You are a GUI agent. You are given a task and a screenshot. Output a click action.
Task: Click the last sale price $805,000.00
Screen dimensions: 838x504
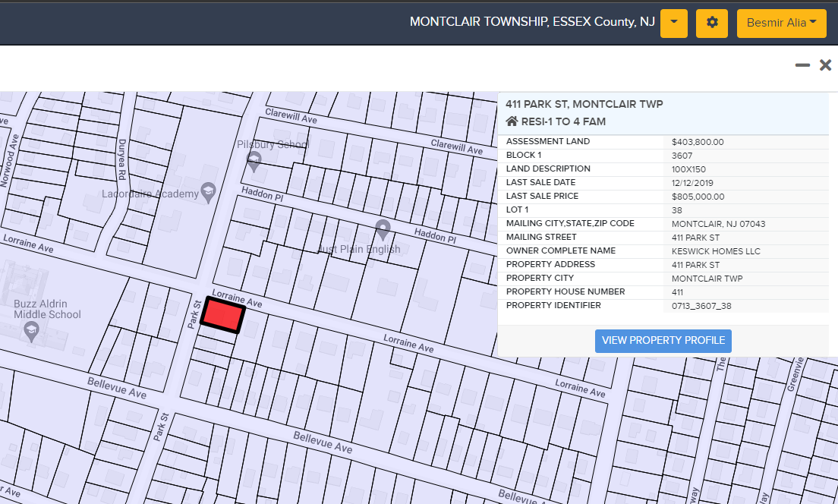pos(698,197)
